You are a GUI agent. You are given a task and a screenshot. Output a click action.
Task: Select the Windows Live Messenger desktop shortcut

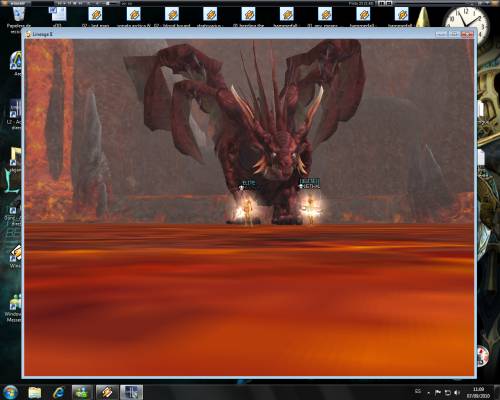point(14,308)
